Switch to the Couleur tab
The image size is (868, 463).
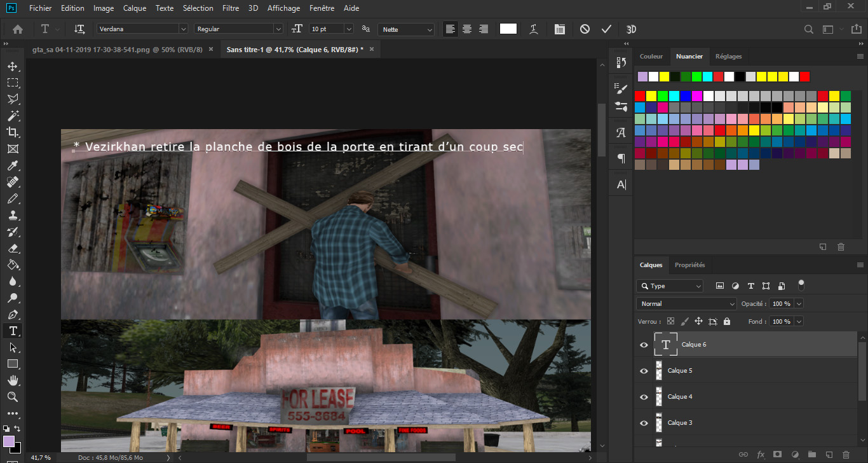[x=651, y=56]
